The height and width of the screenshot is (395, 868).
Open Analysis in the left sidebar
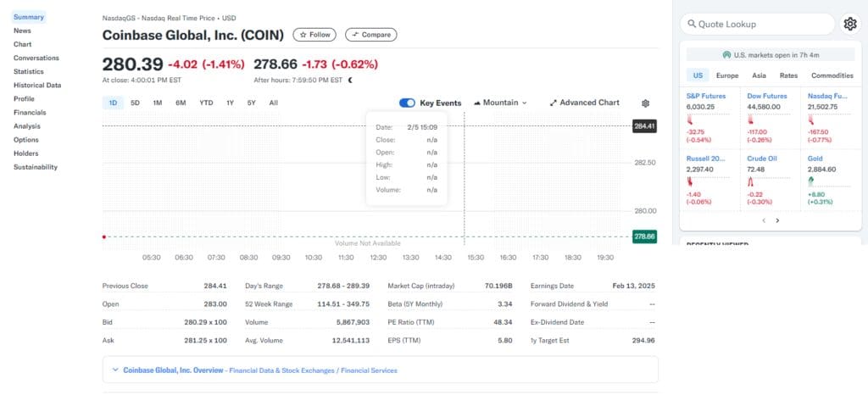(26, 126)
